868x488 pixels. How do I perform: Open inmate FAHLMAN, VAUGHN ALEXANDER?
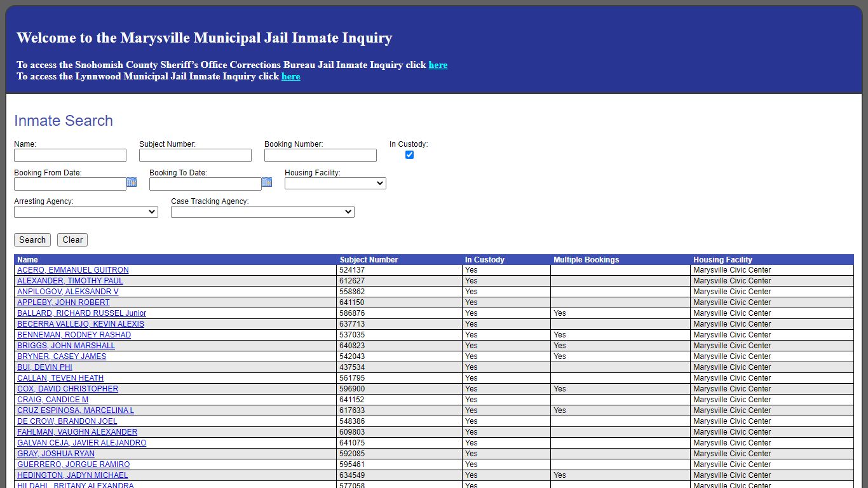pyautogui.click(x=77, y=432)
